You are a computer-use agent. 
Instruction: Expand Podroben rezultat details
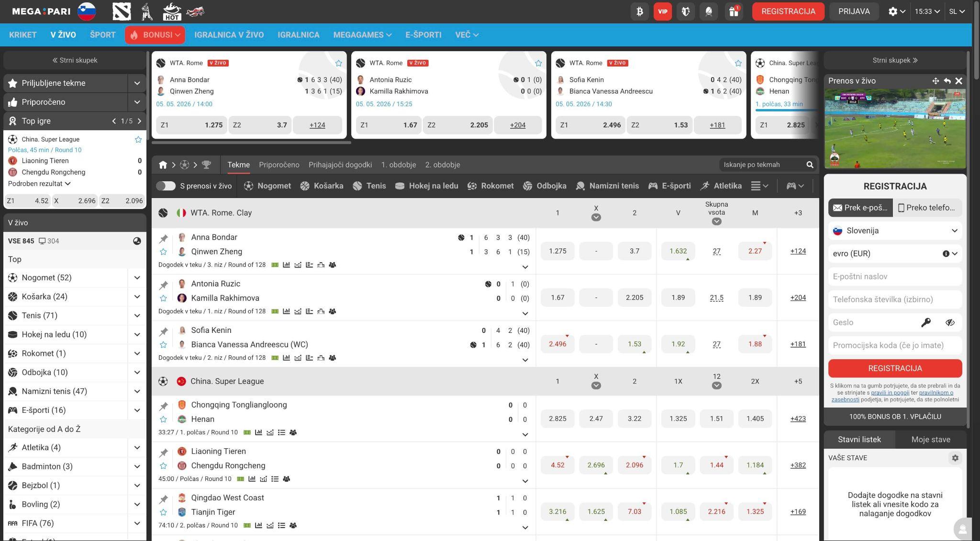point(39,184)
